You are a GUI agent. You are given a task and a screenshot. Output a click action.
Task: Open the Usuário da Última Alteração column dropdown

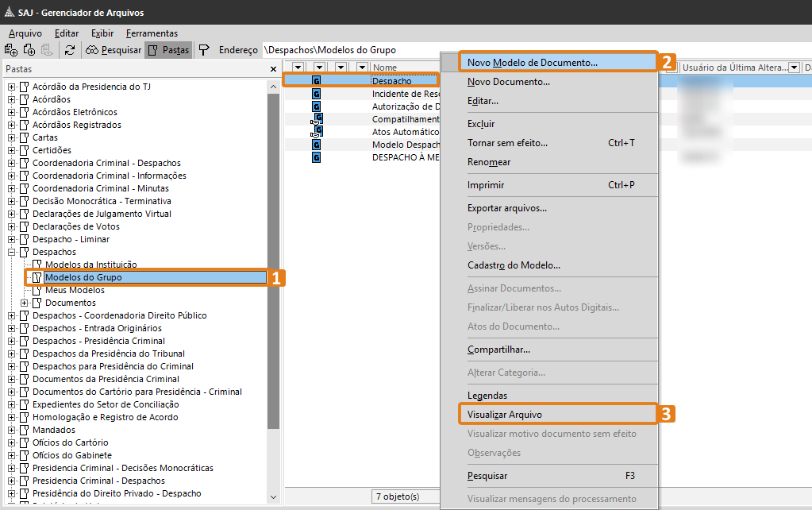[x=795, y=68]
